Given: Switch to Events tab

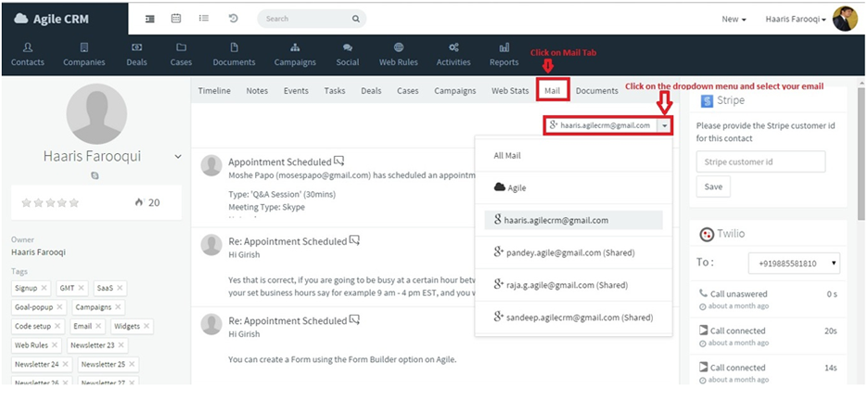Looking at the screenshot, I should click(296, 90).
